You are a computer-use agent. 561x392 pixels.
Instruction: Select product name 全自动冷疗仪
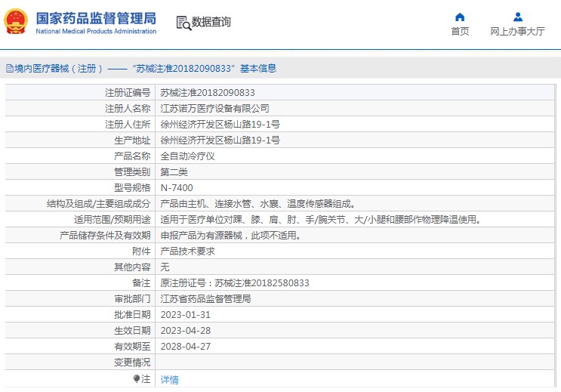click(x=187, y=156)
